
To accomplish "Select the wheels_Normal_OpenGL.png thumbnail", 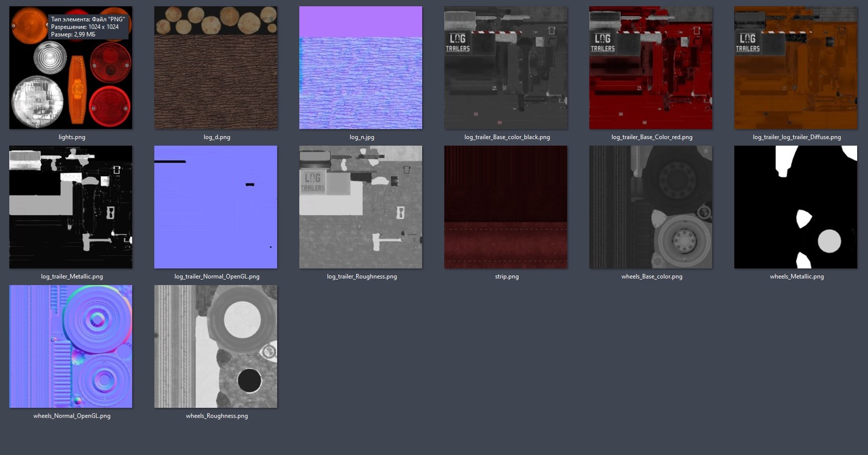I will tap(71, 347).
